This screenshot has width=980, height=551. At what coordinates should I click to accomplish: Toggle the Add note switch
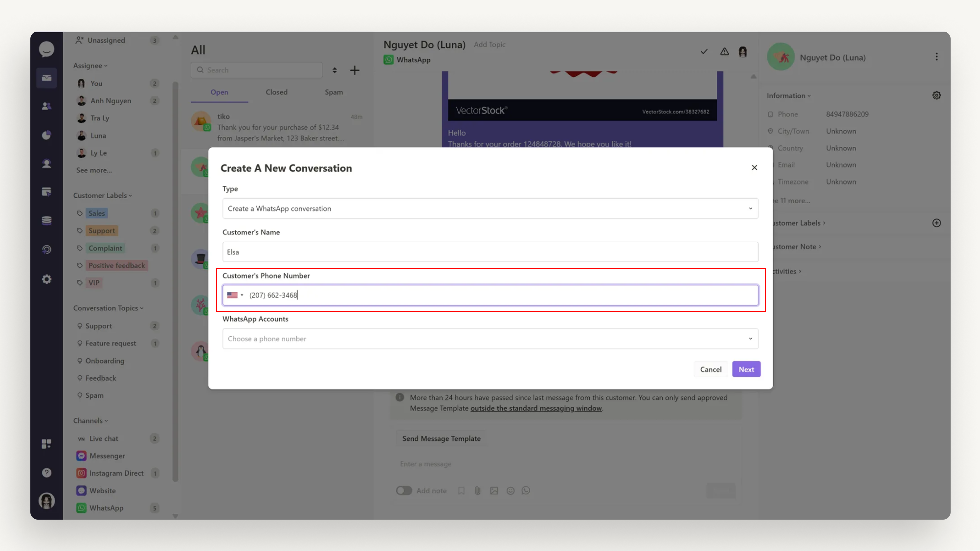(x=404, y=490)
